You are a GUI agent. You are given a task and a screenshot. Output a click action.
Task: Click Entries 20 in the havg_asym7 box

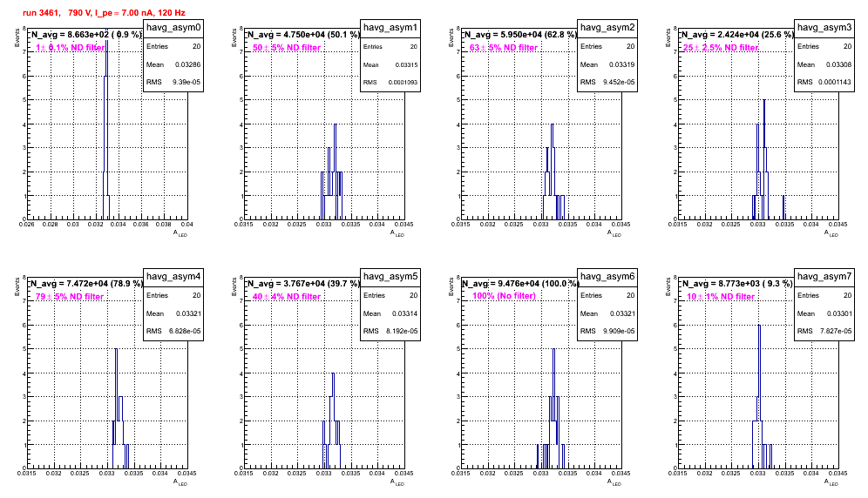[824, 295]
